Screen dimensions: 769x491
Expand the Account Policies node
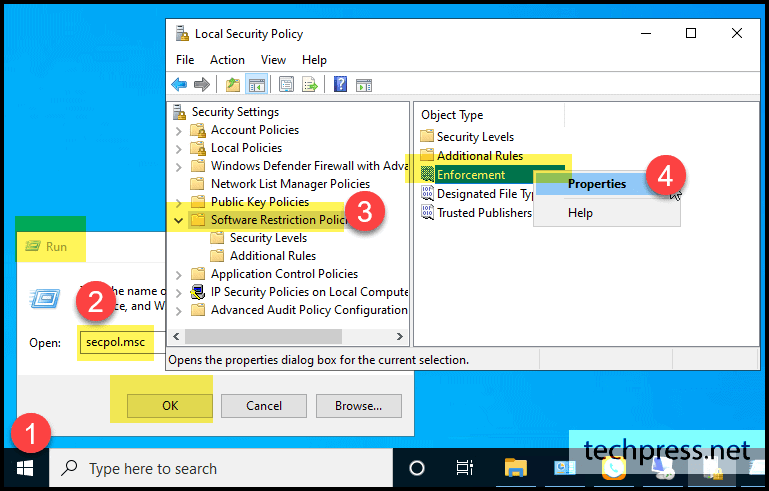179,131
